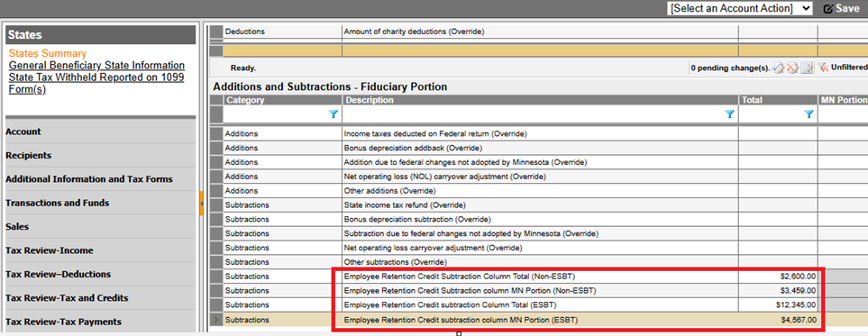
Task: Expand the Recipients section in sidebar
Action: 100,156
